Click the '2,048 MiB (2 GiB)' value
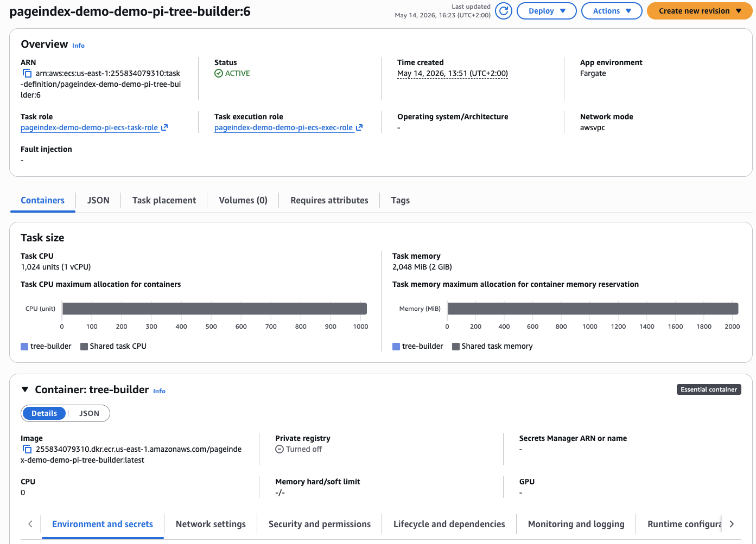This screenshot has height=544, width=756. point(422,267)
